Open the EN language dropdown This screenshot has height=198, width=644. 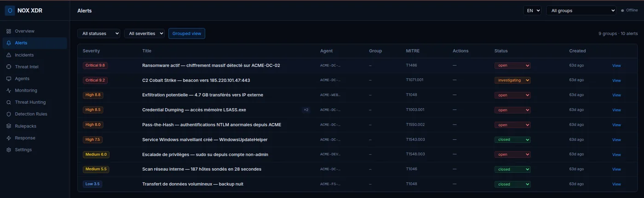[532, 11]
